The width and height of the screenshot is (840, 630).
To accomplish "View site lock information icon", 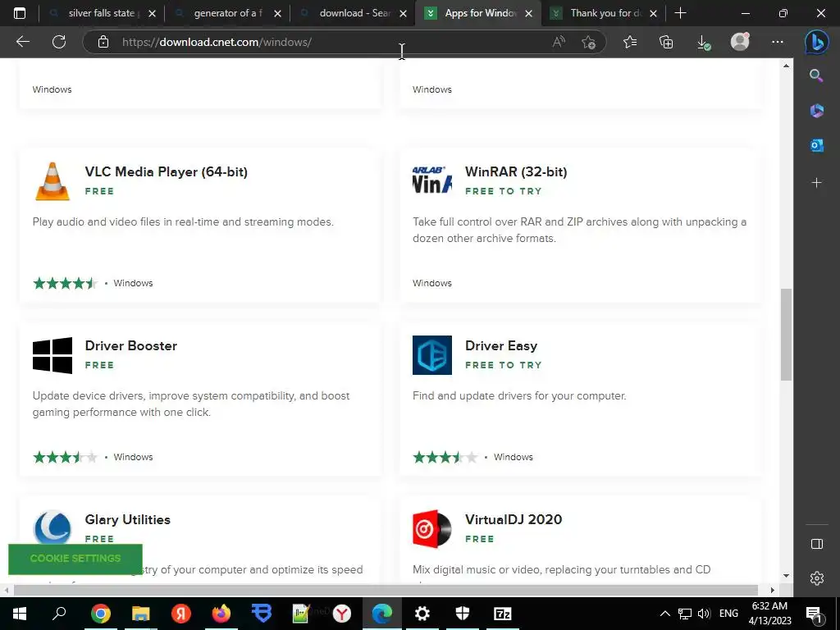I will [x=103, y=42].
